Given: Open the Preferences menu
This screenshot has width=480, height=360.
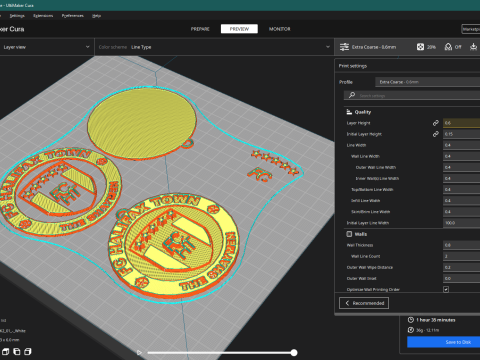Looking at the screenshot, I should [x=73, y=16].
